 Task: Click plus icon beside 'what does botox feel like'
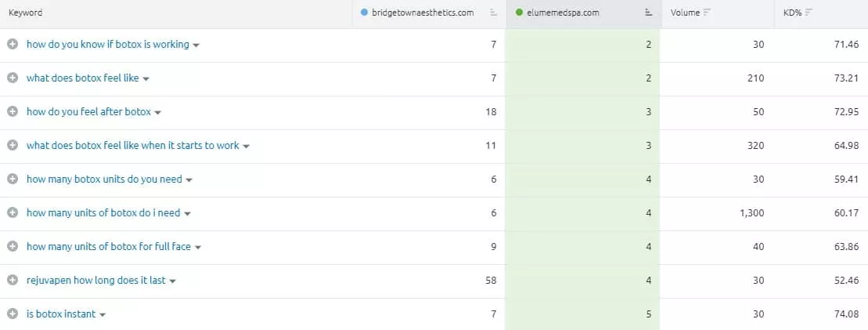pos(13,78)
